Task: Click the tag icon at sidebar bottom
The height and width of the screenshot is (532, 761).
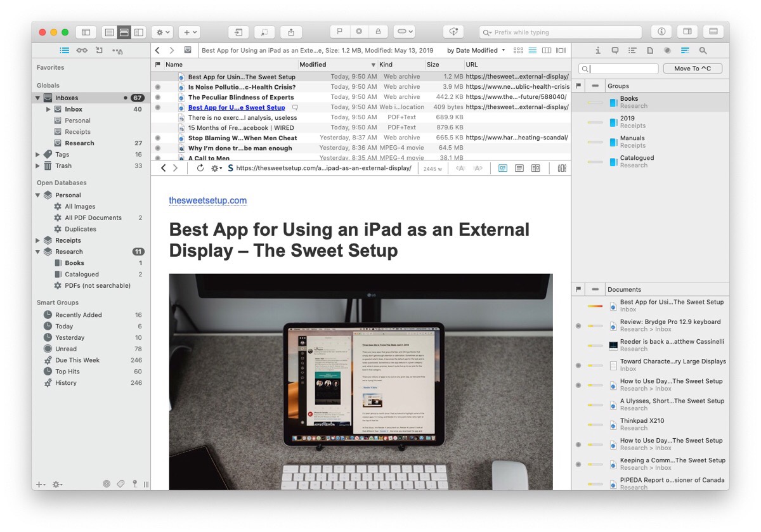Action: (x=120, y=484)
